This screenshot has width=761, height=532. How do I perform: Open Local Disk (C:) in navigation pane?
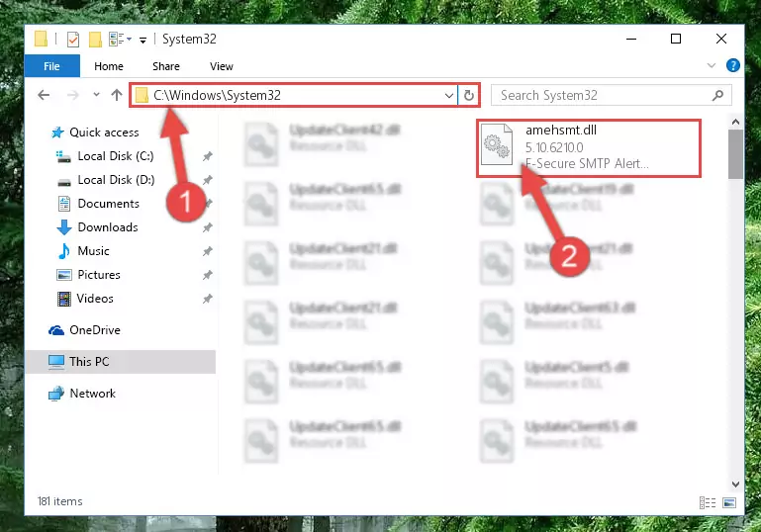pyautogui.click(x=116, y=156)
